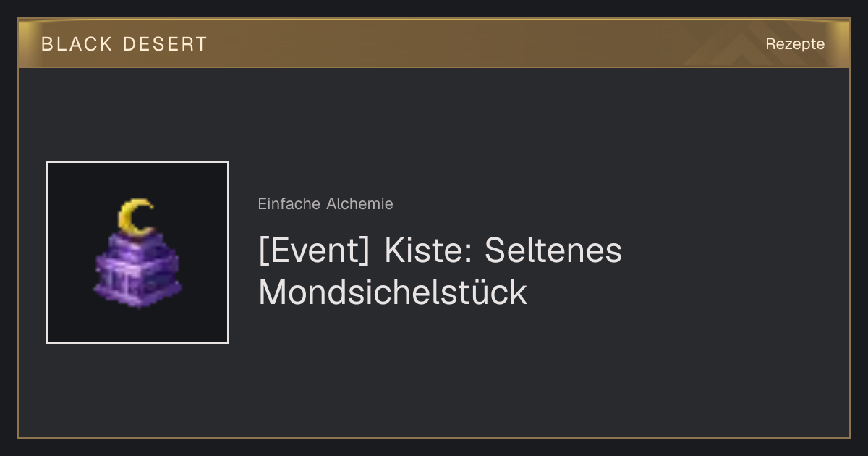Click the word Seltenes in title
The image size is (868, 456).
553,251
